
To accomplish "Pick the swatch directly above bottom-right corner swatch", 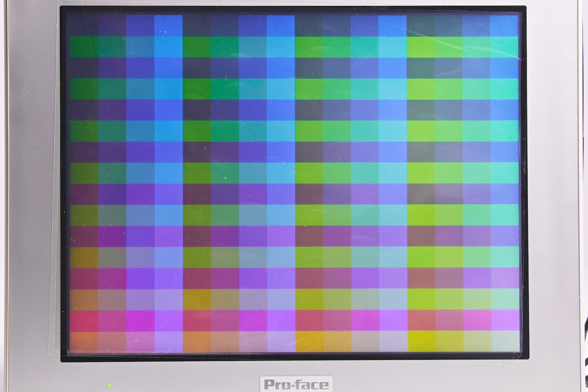I will (505, 321).
